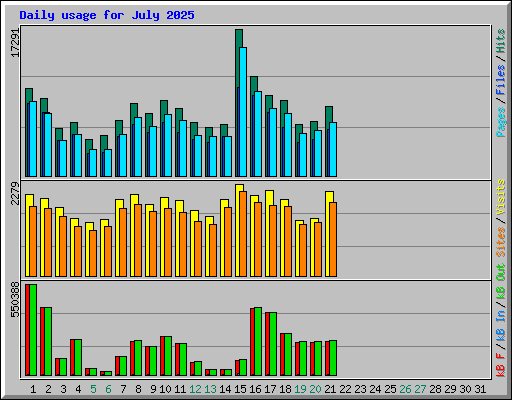
Task: Click the green kB Out bar for day 17
Action: (x=273, y=344)
